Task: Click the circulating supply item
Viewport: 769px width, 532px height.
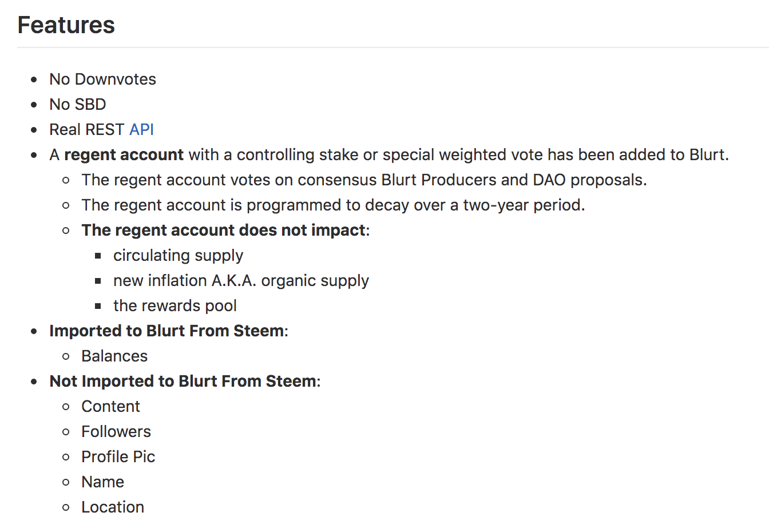Action: click(178, 255)
